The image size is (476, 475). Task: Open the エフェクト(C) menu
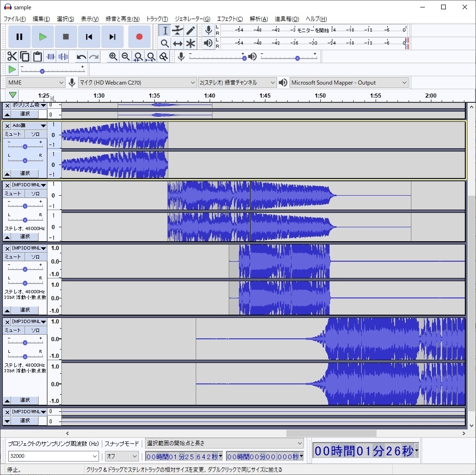pyautogui.click(x=230, y=19)
